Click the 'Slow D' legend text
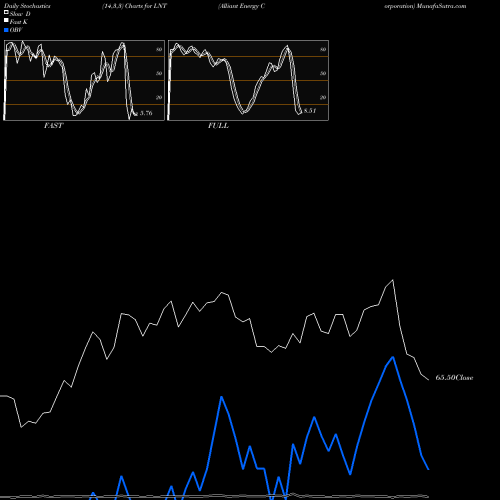 pos(20,14)
